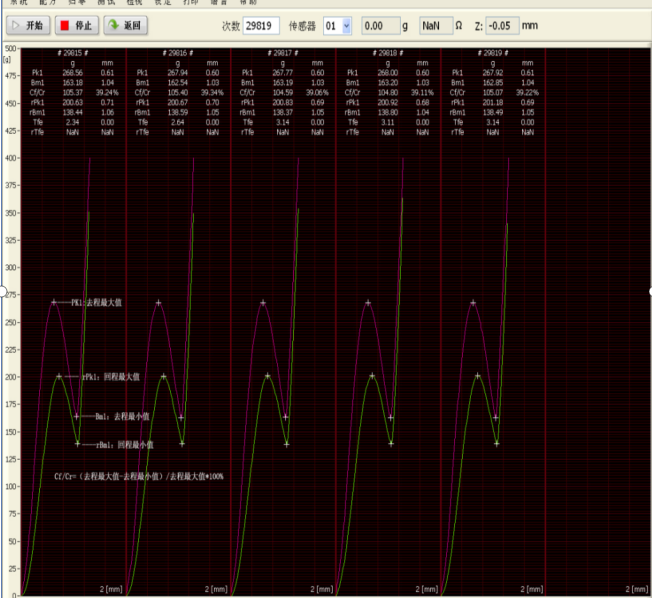Click Cf/Cr percentage 39.34%
Screen dimensions: 652x598
(x=212, y=93)
